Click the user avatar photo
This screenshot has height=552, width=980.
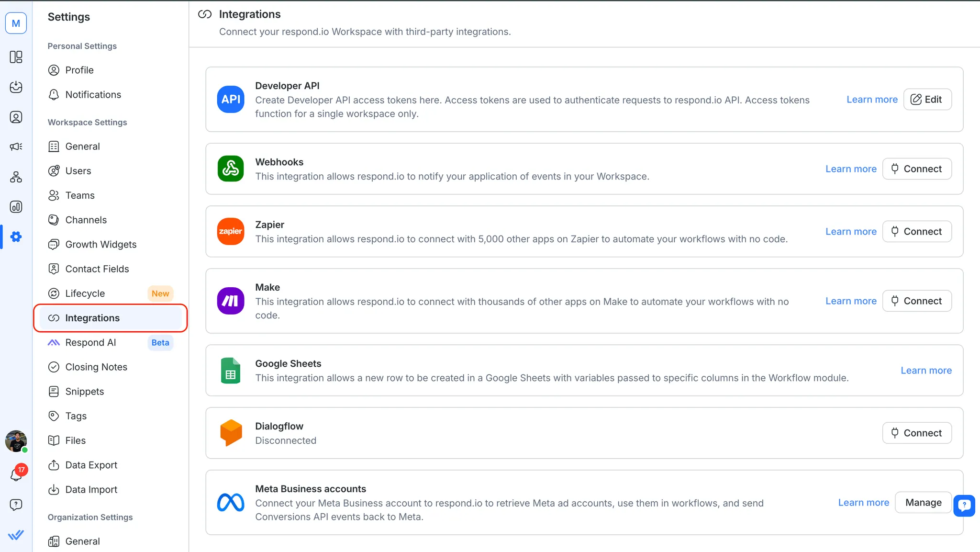16,440
